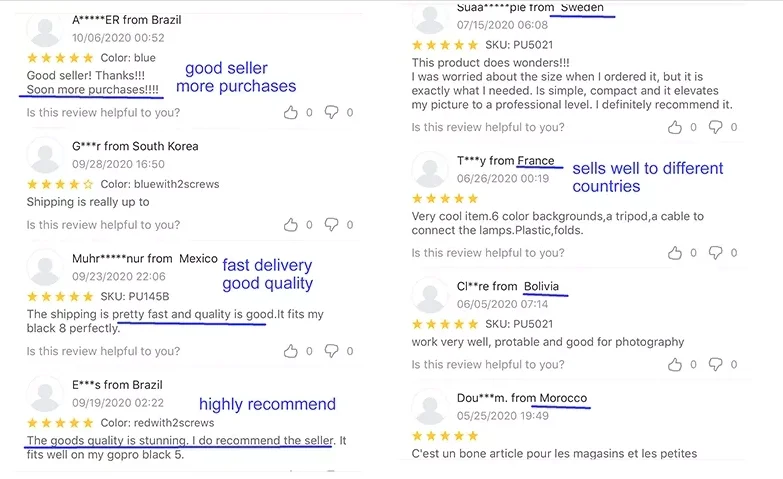Thumbs up T***y's France review
This screenshot has height=479, width=783.
pyautogui.click(x=675, y=253)
